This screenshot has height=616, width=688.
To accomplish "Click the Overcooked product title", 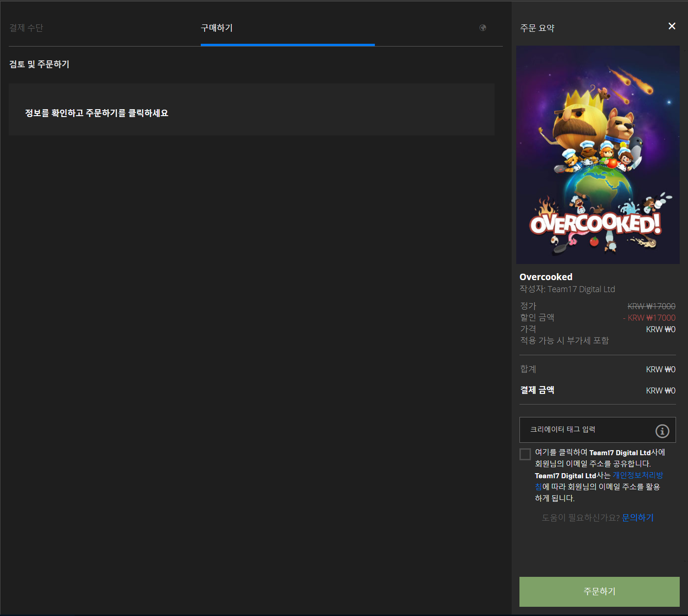I will (546, 277).
